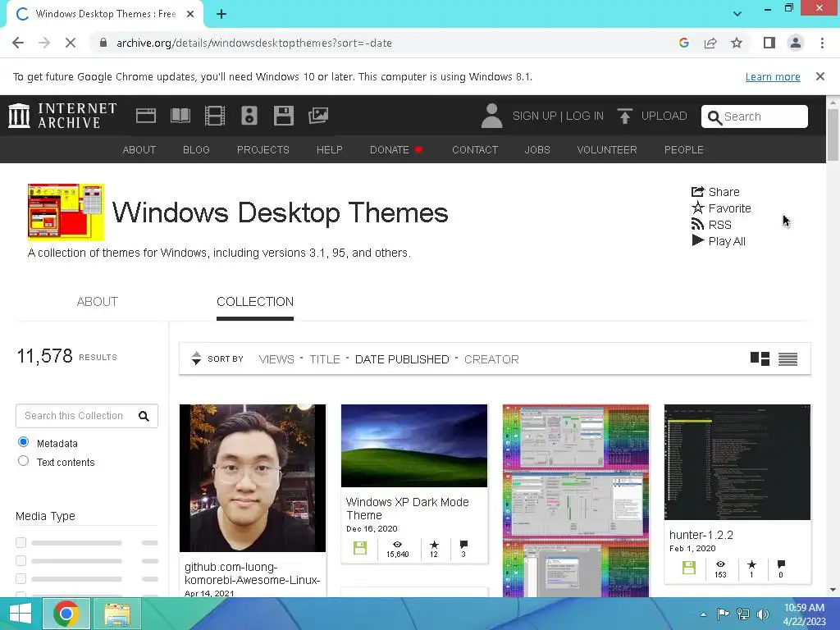Open the tab search dropdown chevron
This screenshot has height=630, width=840.
click(x=737, y=14)
